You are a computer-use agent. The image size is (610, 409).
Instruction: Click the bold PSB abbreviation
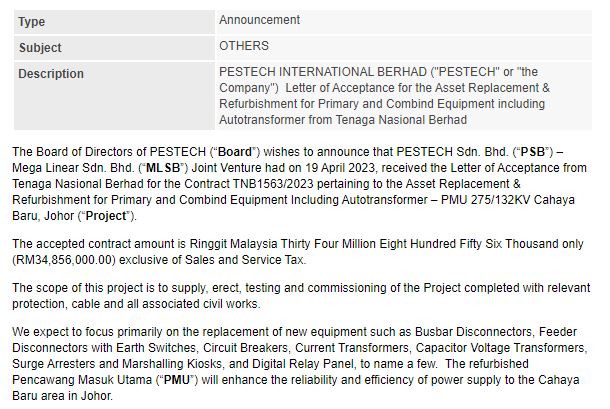point(533,152)
